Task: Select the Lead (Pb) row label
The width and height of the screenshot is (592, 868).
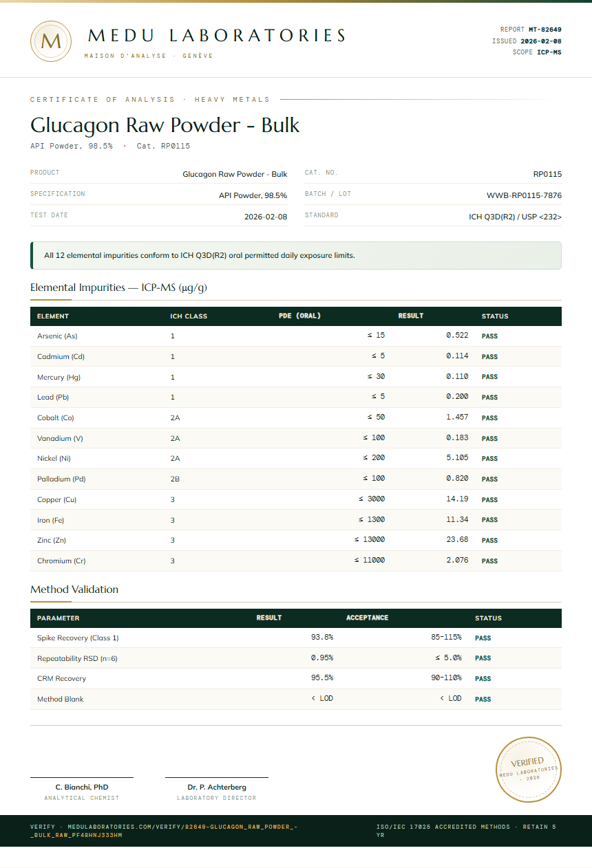Action: [53, 398]
